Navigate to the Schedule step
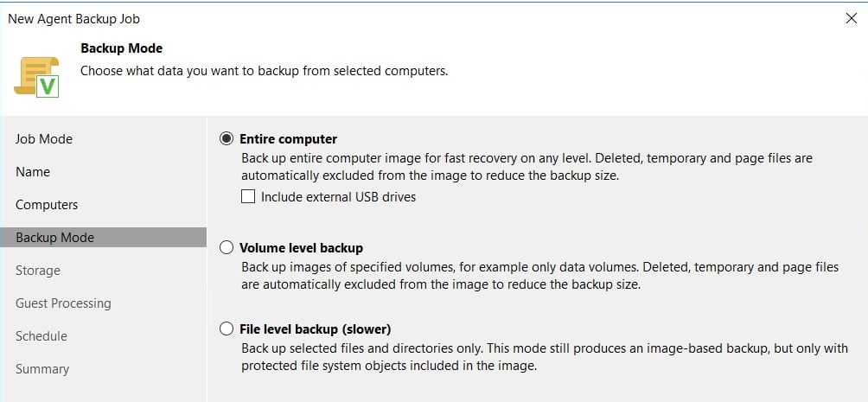This screenshot has width=868, height=402. [41, 336]
